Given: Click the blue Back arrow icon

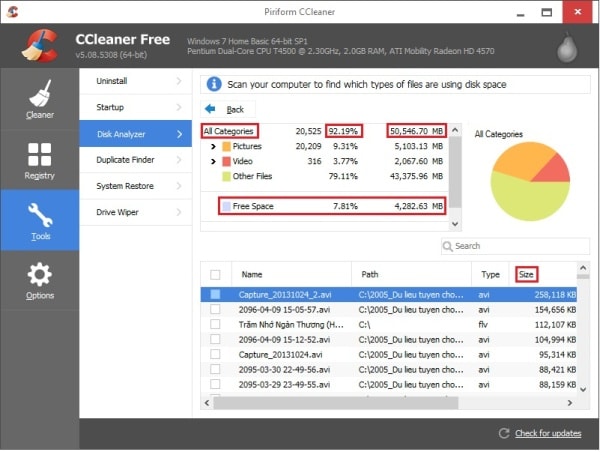Looking at the screenshot, I should click(210, 109).
